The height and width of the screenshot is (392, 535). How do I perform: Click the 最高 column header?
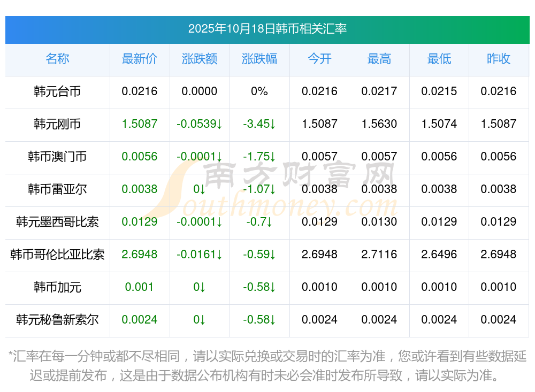tap(379, 59)
